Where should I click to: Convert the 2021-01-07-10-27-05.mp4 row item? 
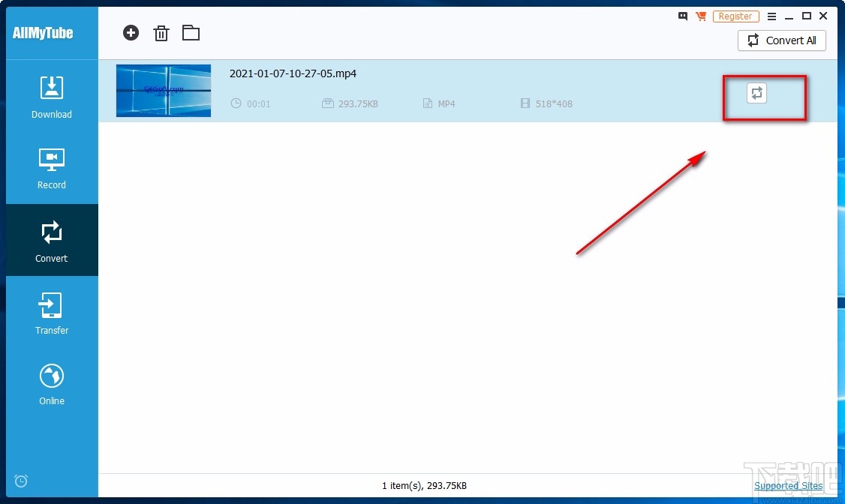click(756, 93)
